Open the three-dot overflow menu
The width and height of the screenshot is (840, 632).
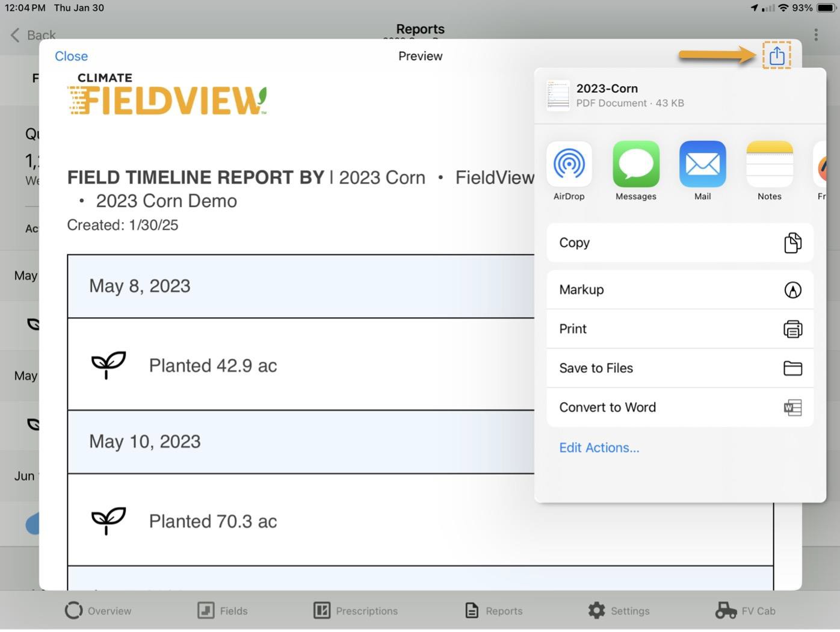click(x=816, y=35)
